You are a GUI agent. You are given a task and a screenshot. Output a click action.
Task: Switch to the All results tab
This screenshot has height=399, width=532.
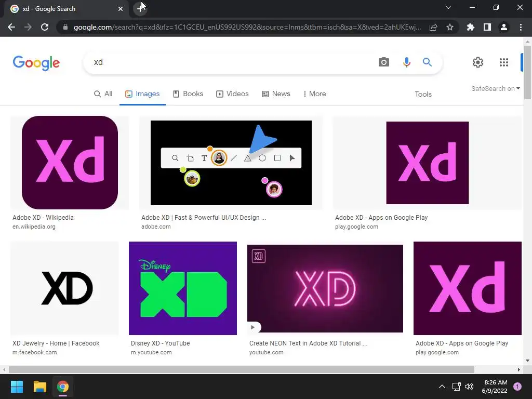coord(103,94)
